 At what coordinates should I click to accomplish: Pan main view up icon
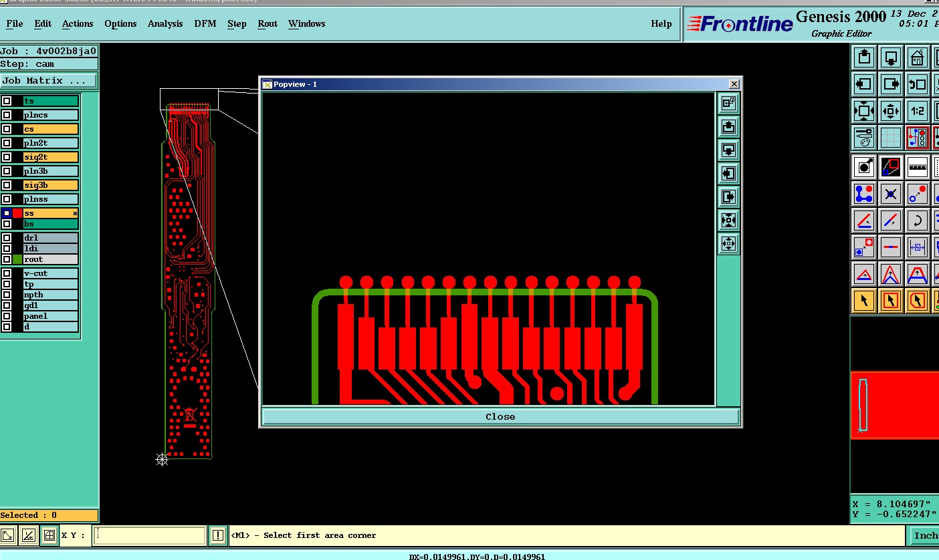click(864, 57)
